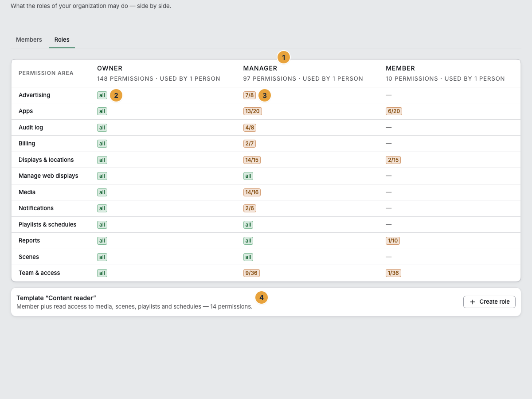Click Manager's all badge for Playlists & schedules
Screen dimensions: 532x399
pyautogui.click(x=248, y=225)
